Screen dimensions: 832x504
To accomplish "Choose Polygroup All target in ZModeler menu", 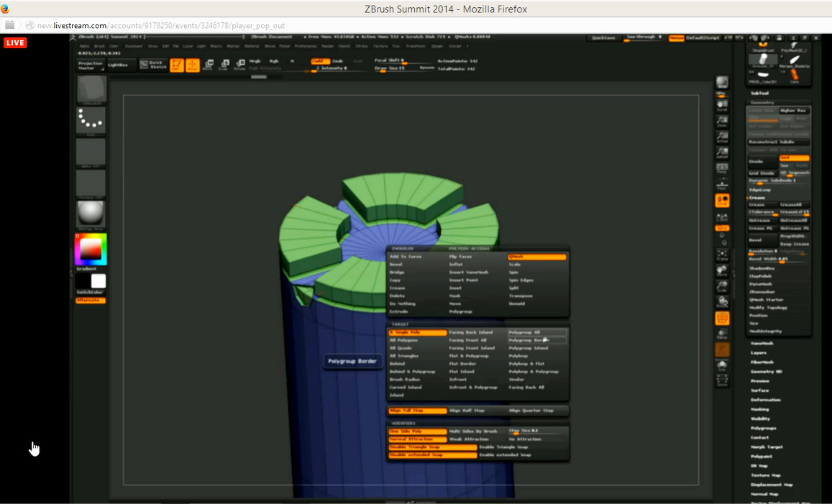I will coord(525,332).
